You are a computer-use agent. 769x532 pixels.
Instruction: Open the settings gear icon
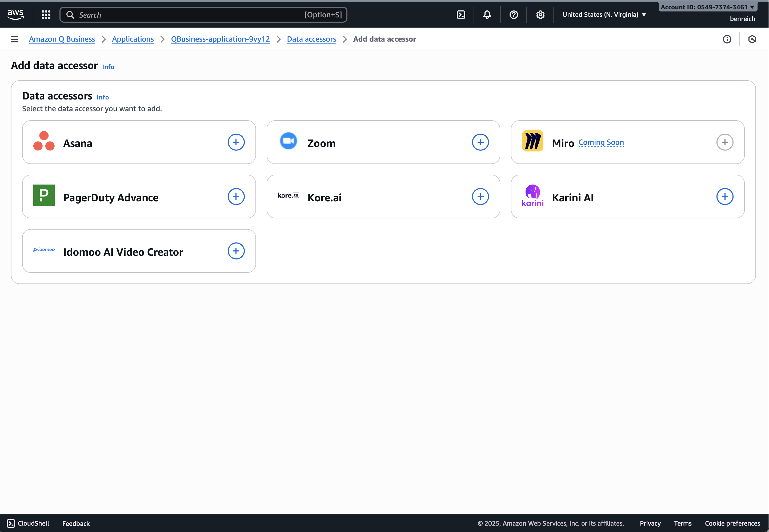point(540,15)
